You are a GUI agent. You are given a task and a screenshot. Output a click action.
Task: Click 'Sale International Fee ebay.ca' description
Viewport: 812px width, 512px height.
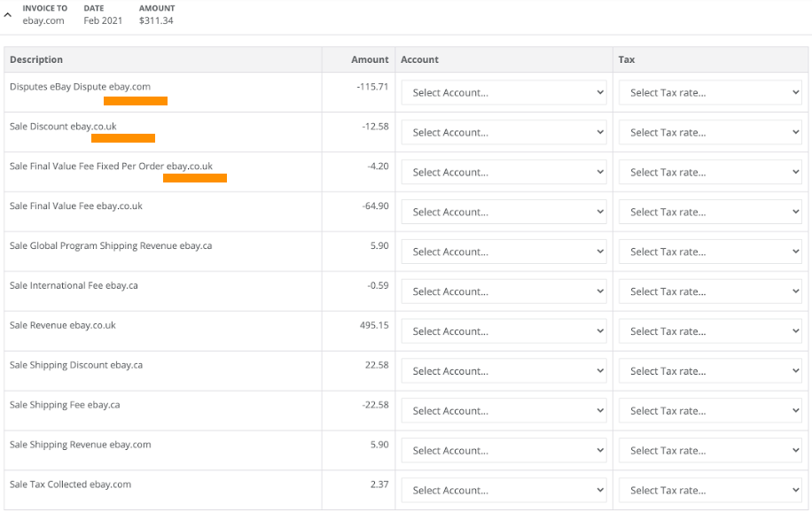click(74, 286)
